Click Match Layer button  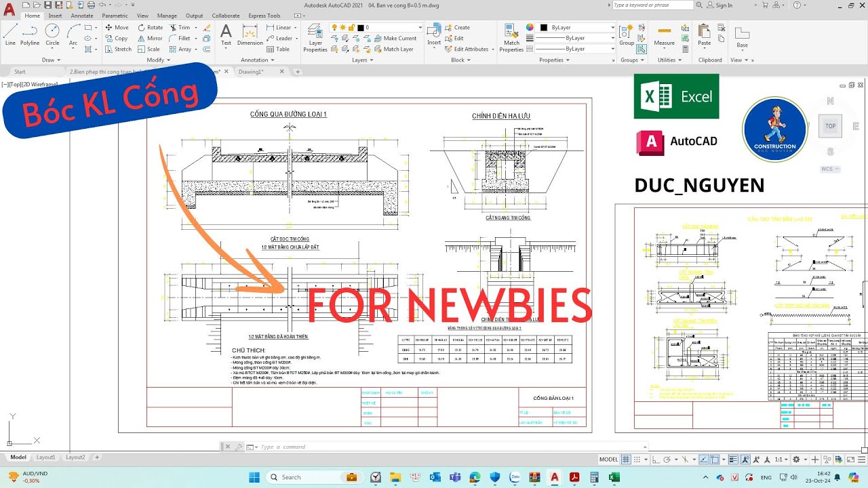[393, 49]
